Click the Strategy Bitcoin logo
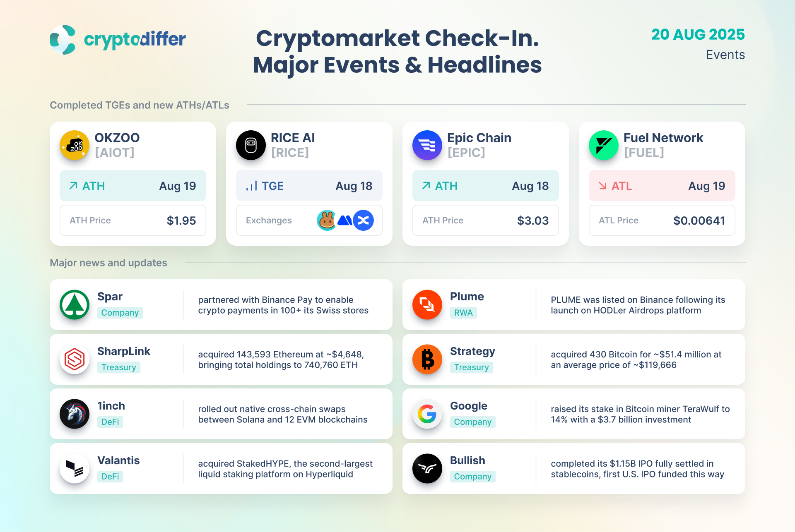The height and width of the screenshot is (532, 795). [427, 359]
